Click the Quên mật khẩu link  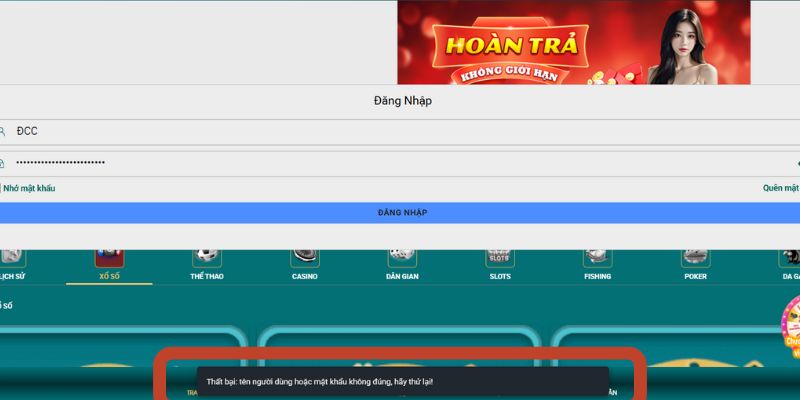[x=781, y=188]
